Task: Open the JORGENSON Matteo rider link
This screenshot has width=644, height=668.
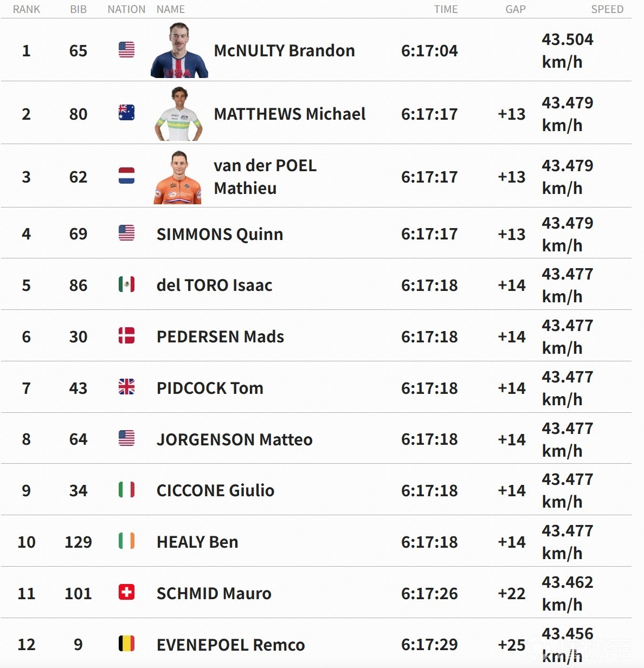Action: click(x=234, y=439)
